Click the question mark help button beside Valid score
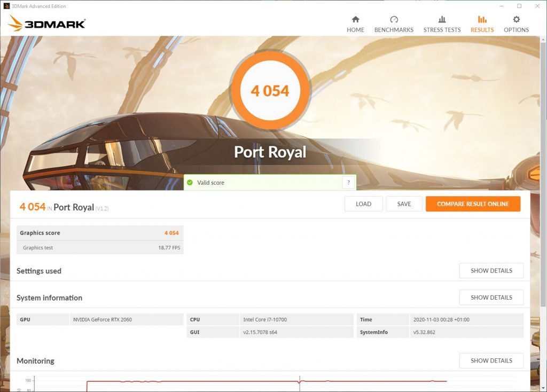547x392 pixels. tap(348, 183)
